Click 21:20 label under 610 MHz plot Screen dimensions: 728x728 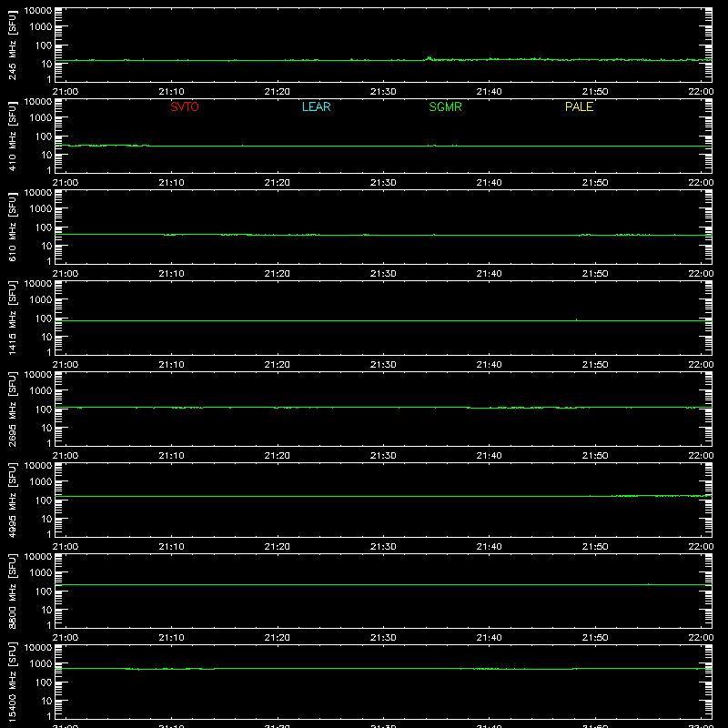point(278,274)
